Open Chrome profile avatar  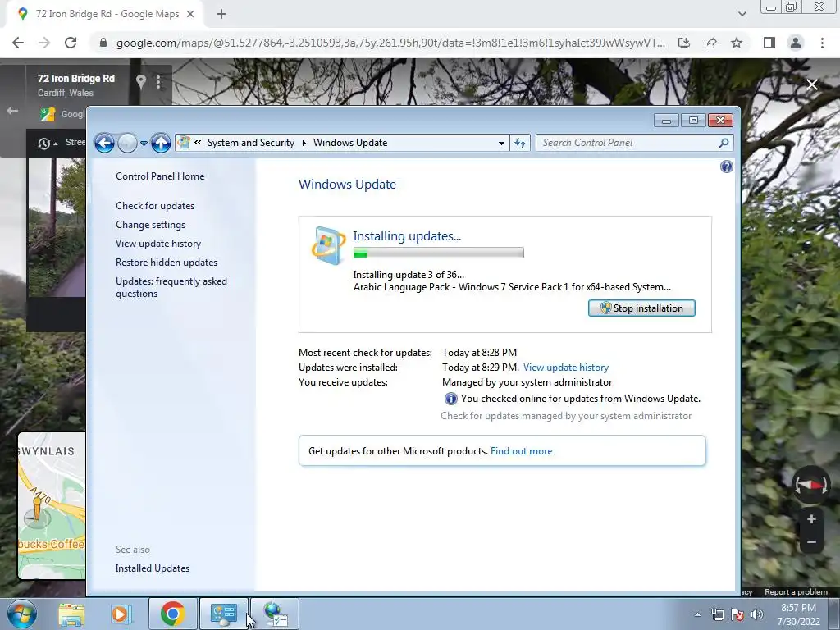(x=796, y=43)
